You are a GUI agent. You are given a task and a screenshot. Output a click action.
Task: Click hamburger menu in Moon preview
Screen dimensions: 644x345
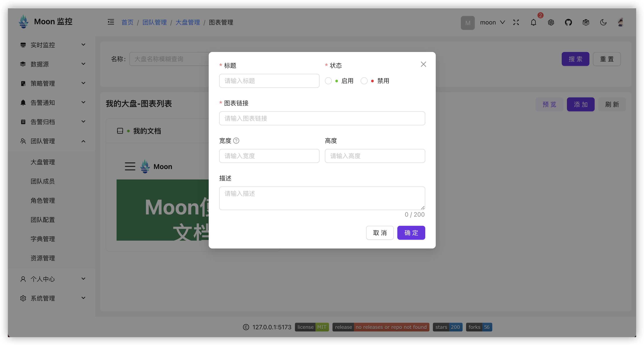pos(130,167)
